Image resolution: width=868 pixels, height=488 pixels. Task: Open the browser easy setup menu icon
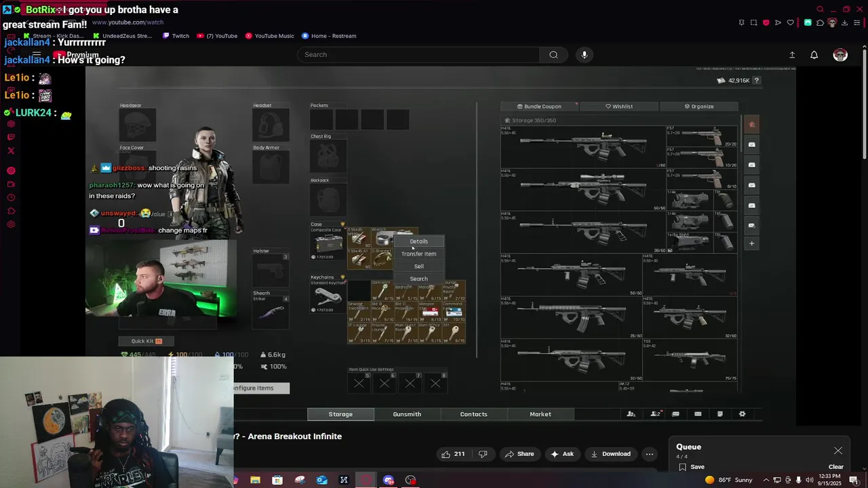857,22
